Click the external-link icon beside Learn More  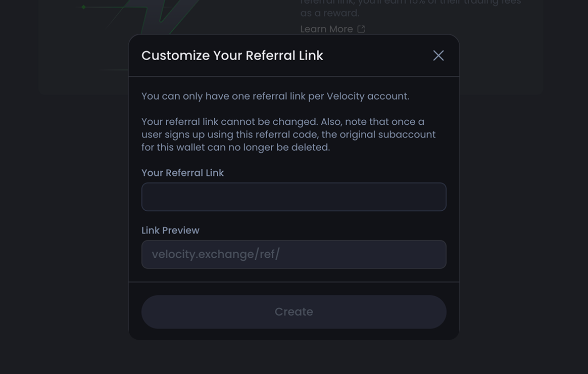[x=361, y=29]
